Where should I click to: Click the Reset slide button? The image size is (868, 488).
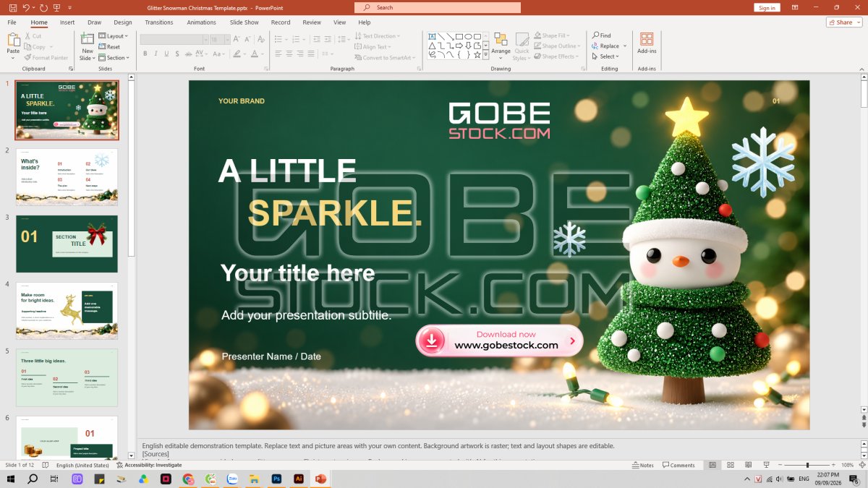point(109,47)
